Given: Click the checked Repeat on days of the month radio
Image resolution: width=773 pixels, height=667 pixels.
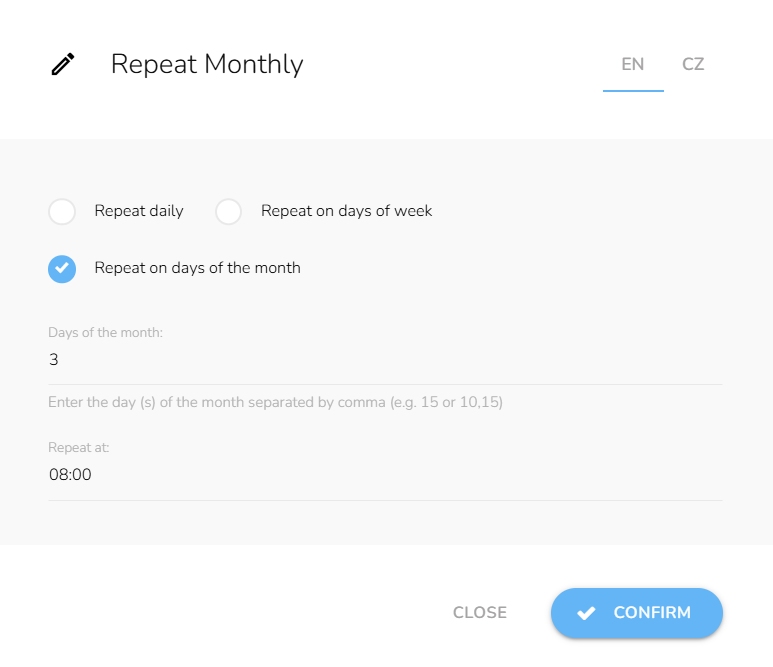Looking at the screenshot, I should tap(62, 268).
